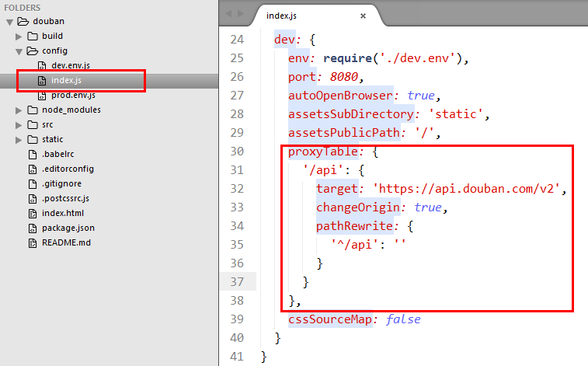Select the src folder label

click(47, 124)
